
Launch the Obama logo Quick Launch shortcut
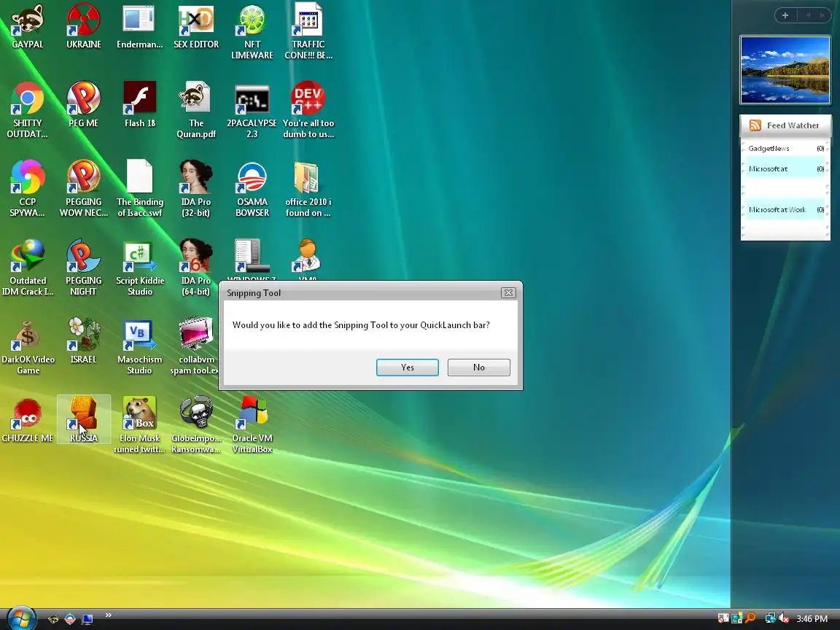click(x=70, y=619)
